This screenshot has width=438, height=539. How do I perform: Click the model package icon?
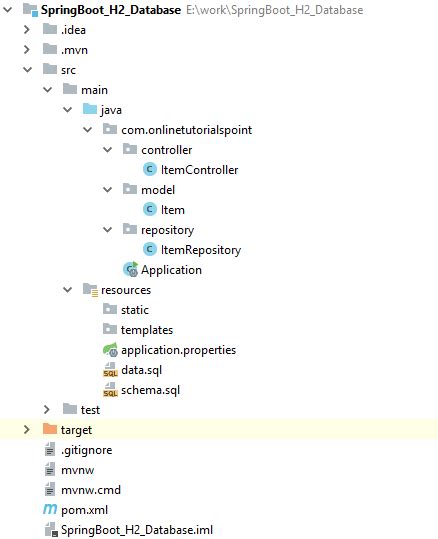(130, 189)
